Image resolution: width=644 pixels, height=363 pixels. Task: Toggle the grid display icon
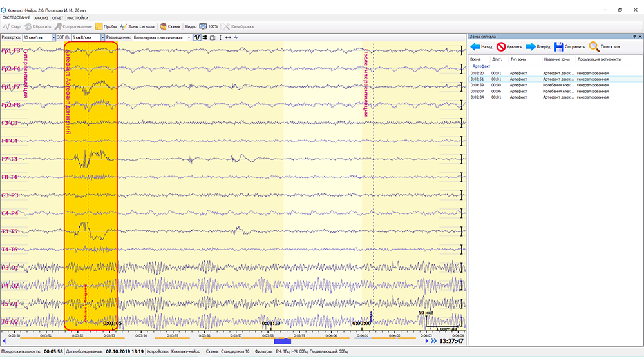(x=205, y=37)
